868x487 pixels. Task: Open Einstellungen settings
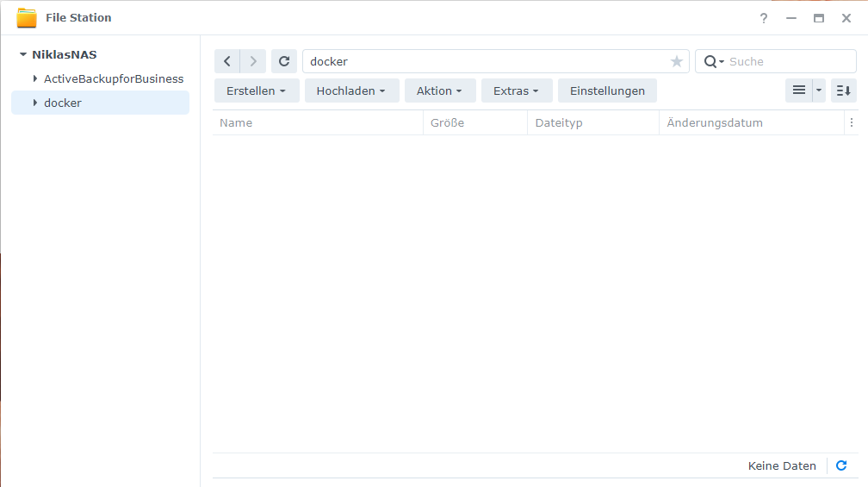pos(607,91)
